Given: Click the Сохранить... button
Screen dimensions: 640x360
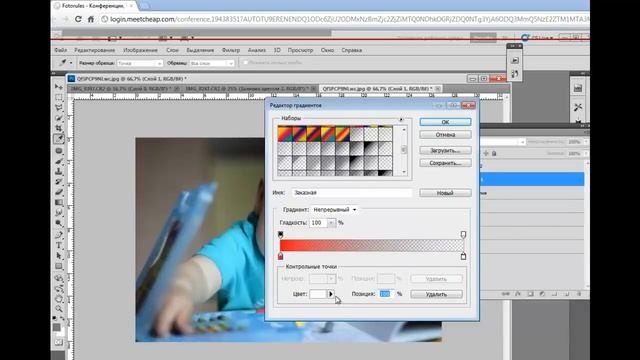Looking at the screenshot, I should 445,163.
